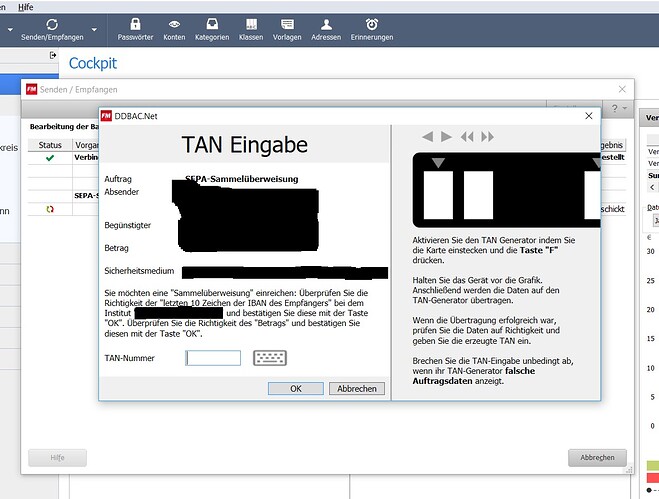Viewport: 659px width, 499px height.
Task: Open the question mark help dropdown
Action: tap(619, 108)
